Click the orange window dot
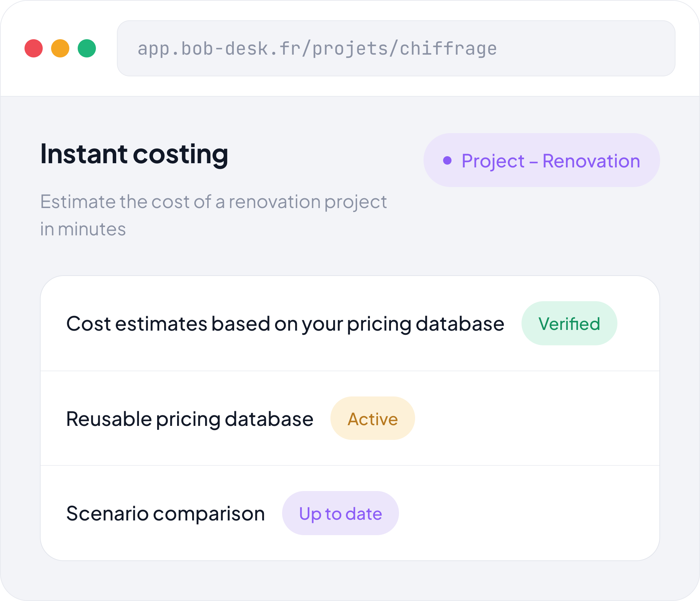Image resolution: width=700 pixels, height=601 pixels. click(60, 48)
